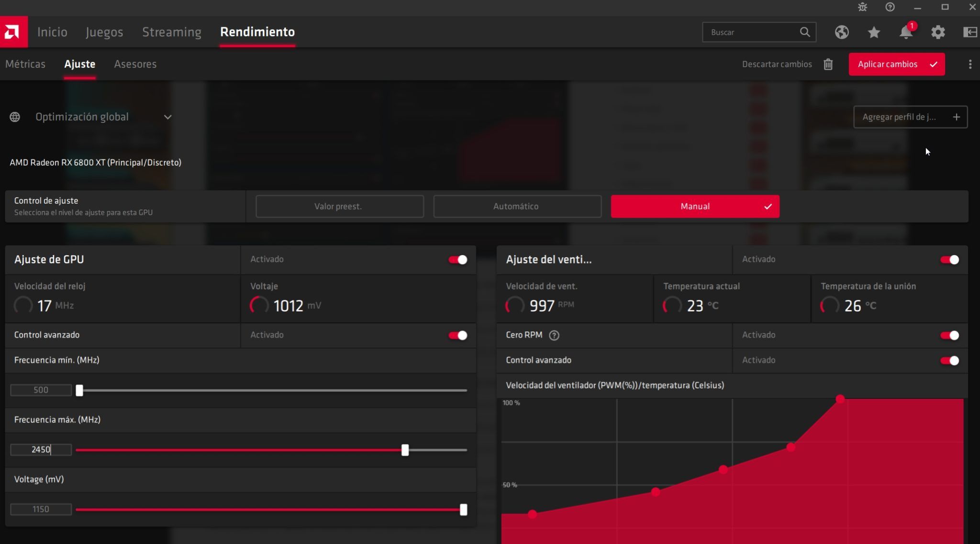Open the Streaming tab
980x544 pixels.
tap(172, 32)
